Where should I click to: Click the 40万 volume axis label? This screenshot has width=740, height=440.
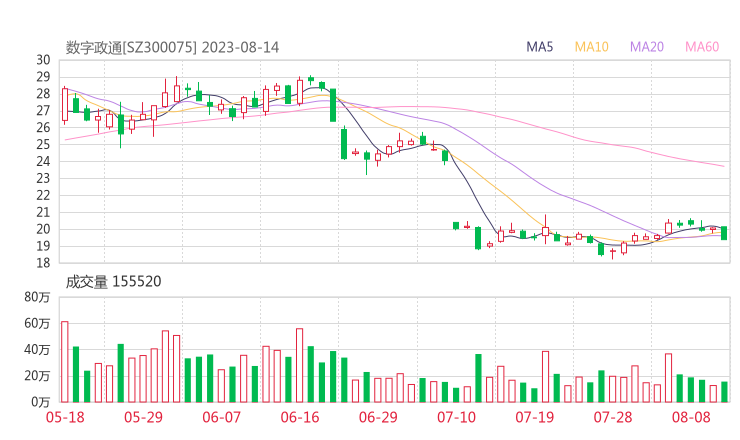click(37, 350)
